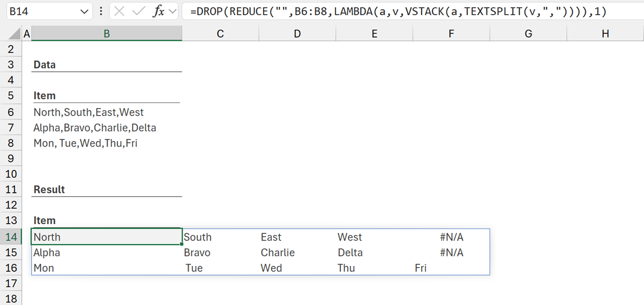The image size is (644, 305).
Task: Select column G header
Action: (x=528, y=34)
